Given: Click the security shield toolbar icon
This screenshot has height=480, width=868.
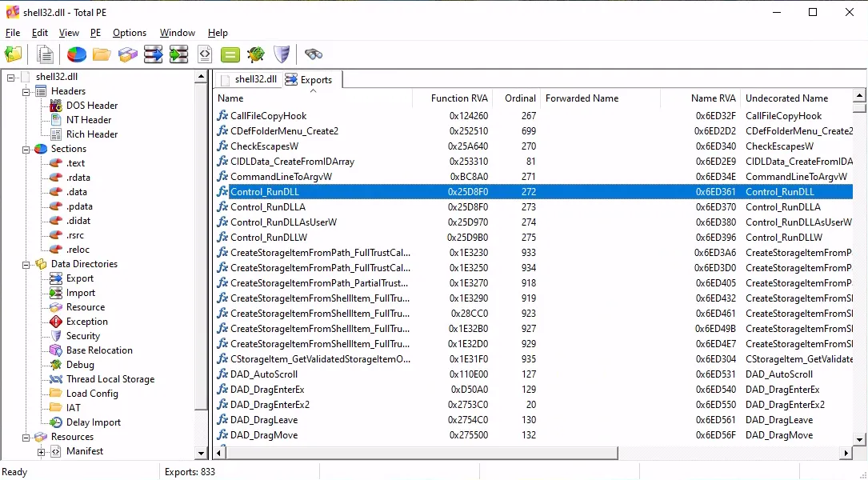Looking at the screenshot, I should pos(282,54).
